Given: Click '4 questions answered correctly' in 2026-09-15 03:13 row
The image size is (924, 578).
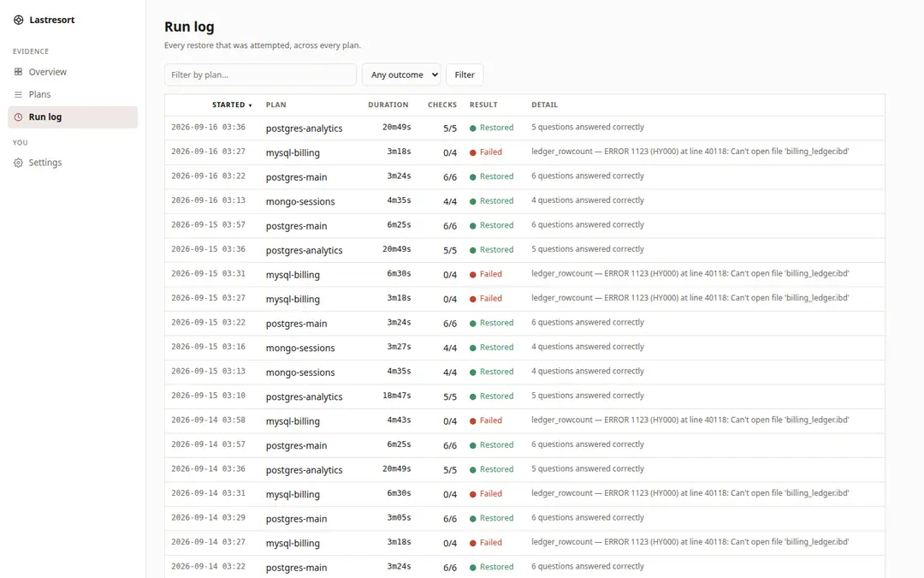Looking at the screenshot, I should pos(588,371).
